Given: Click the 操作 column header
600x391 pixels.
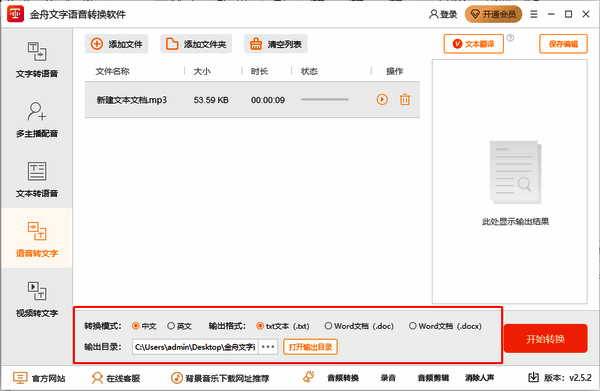Looking at the screenshot, I should coord(395,71).
